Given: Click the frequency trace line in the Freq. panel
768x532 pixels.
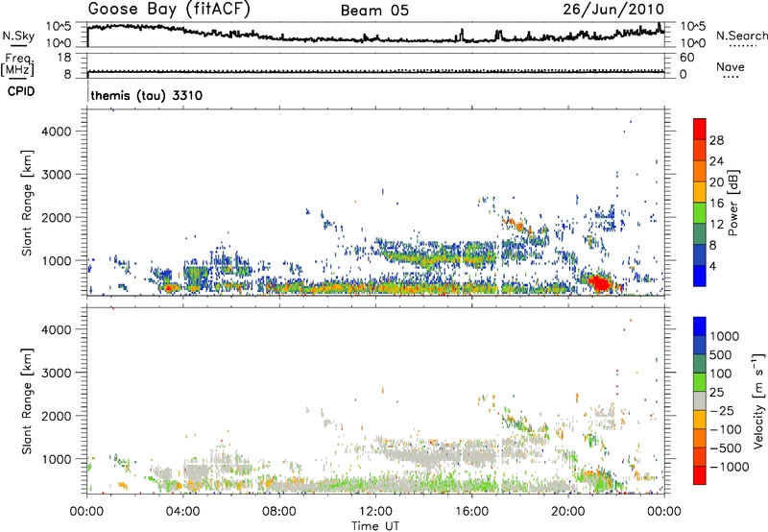Looking at the screenshot, I should click(375, 71).
